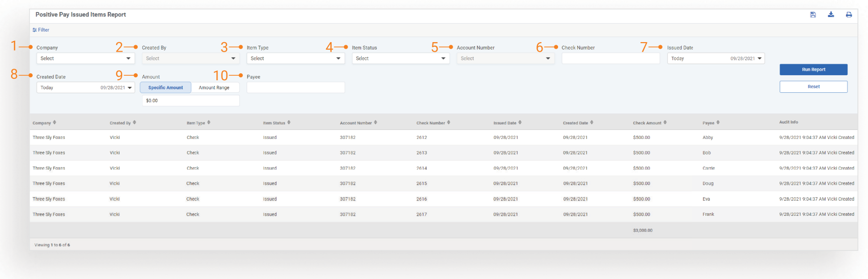Screen dimensions: 868x279
Task: Select the Specific Amount option
Action: [165, 88]
